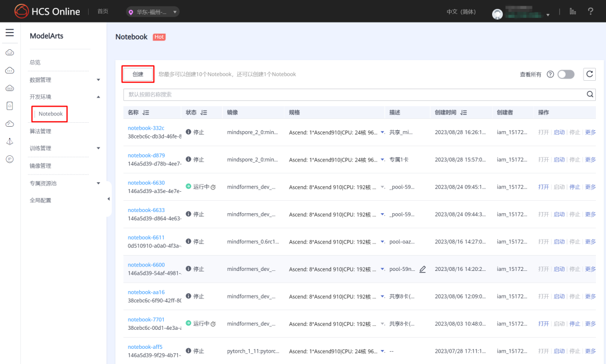Click the help question mark beside 查看所有
Viewport: 606px width, 364px height.
pyautogui.click(x=550, y=74)
